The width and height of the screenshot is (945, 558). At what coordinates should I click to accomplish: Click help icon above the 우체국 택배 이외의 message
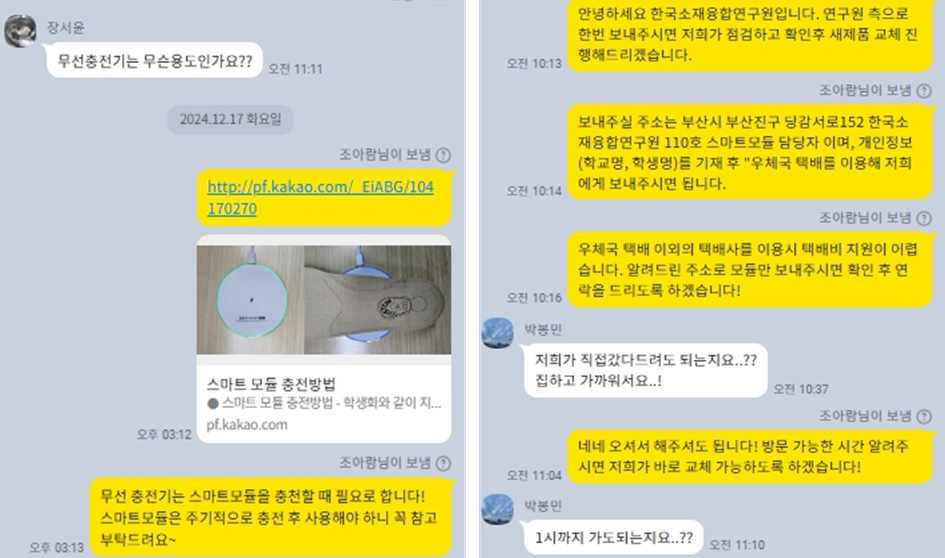pyautogui.click(x=924, y=218)
